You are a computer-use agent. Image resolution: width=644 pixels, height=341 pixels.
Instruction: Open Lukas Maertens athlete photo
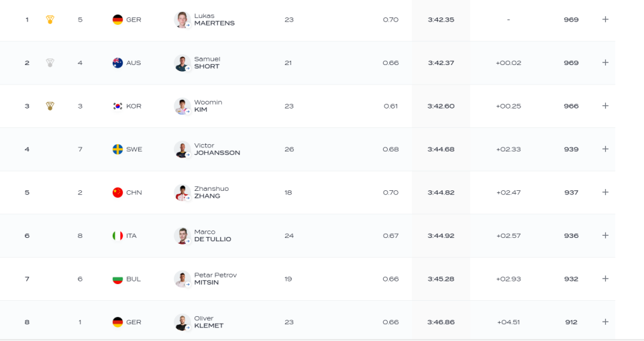tap(182, 19)
